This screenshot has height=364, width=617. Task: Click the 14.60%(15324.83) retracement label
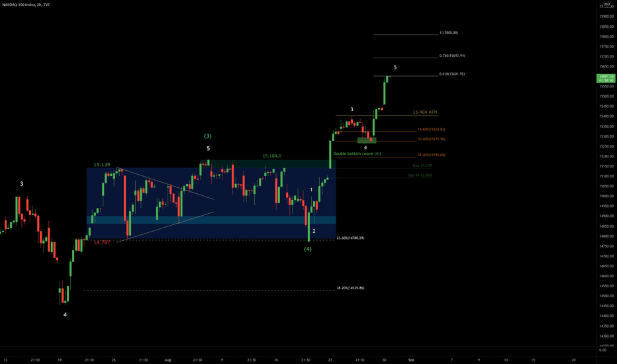coord(431,130)
